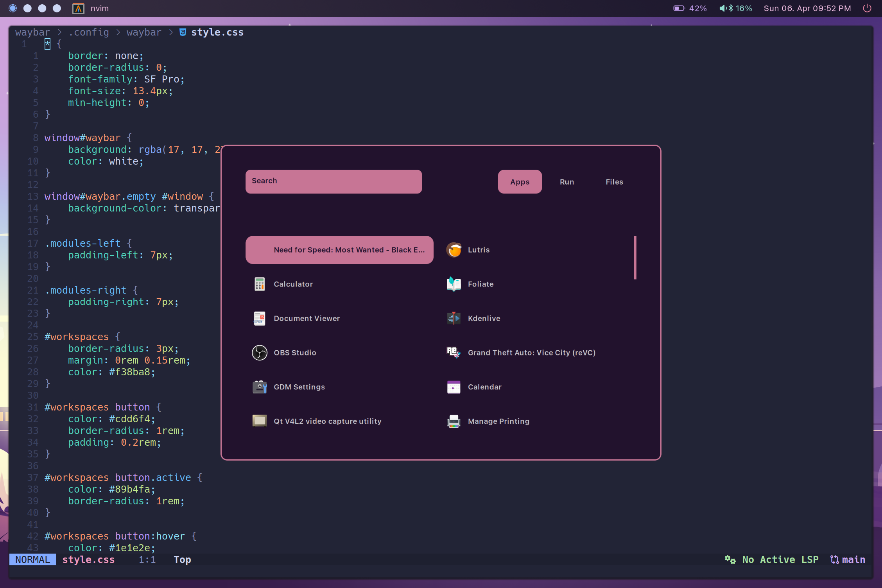882x588 pixels.
Task: Click the power icon in top bar
Action: pos(867,8)
